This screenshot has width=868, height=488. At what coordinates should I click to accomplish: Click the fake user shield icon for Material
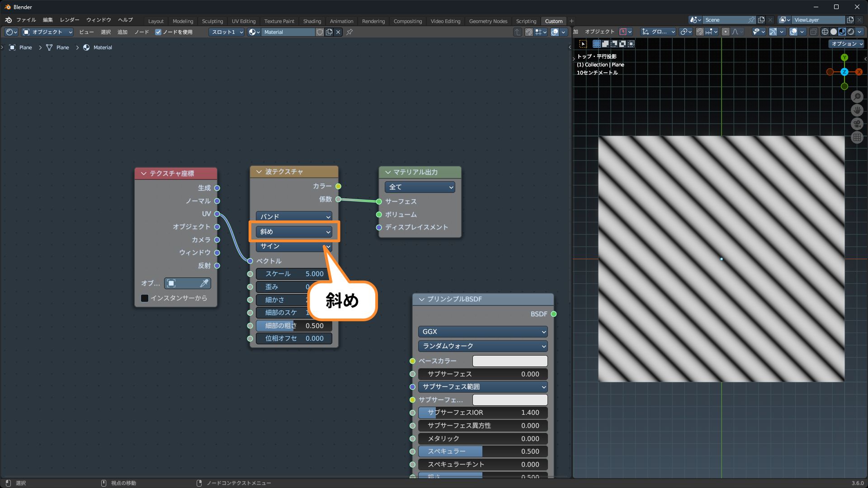(320, 32)
